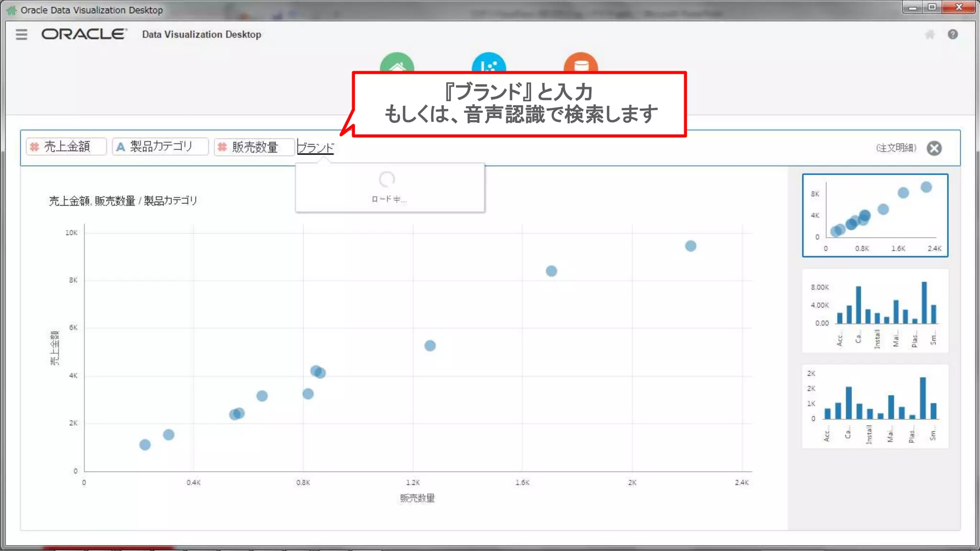Viewport: 980px width, 551px height.
Task: Click the x-axis label 販売数量
Action: pos(417,498)
